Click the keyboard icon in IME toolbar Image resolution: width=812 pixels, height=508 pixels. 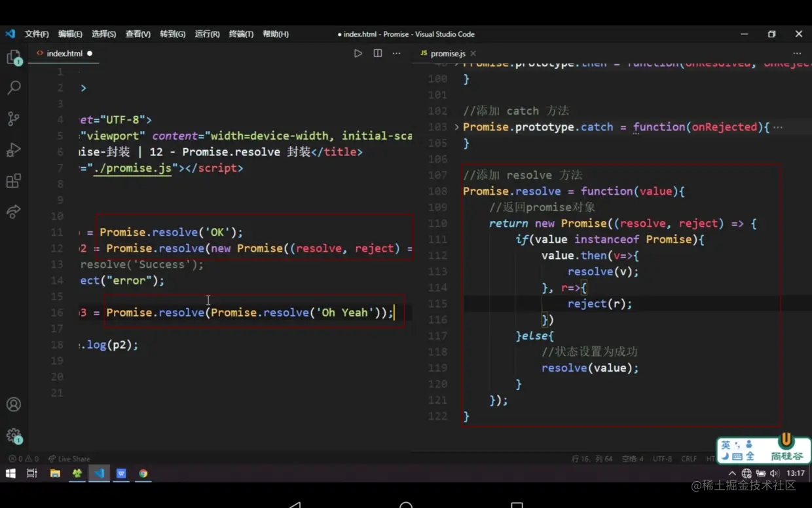pyautogui.click(x=737, y=457)
